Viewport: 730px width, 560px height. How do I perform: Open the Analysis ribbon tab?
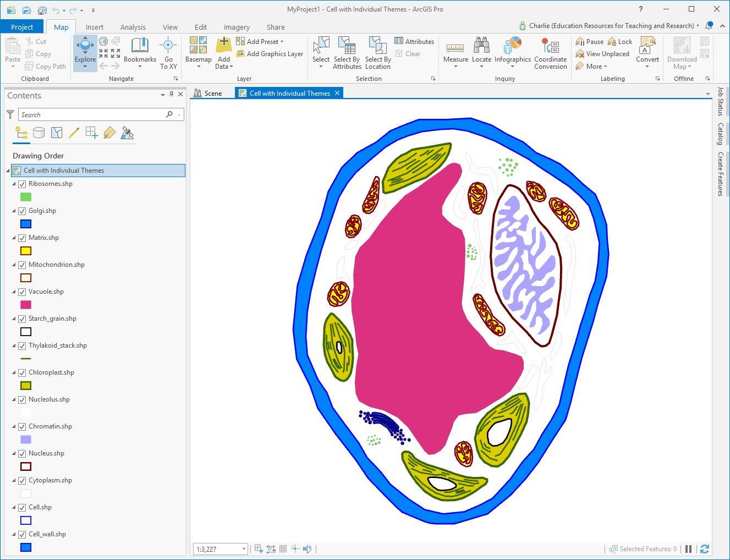click(133, 27)
